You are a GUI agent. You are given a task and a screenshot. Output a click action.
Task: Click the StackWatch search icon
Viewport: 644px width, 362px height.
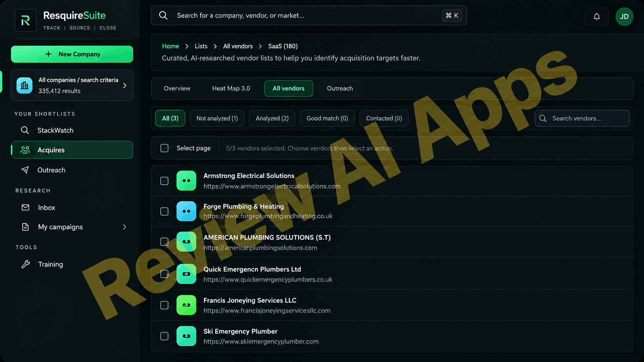point(25,130)
